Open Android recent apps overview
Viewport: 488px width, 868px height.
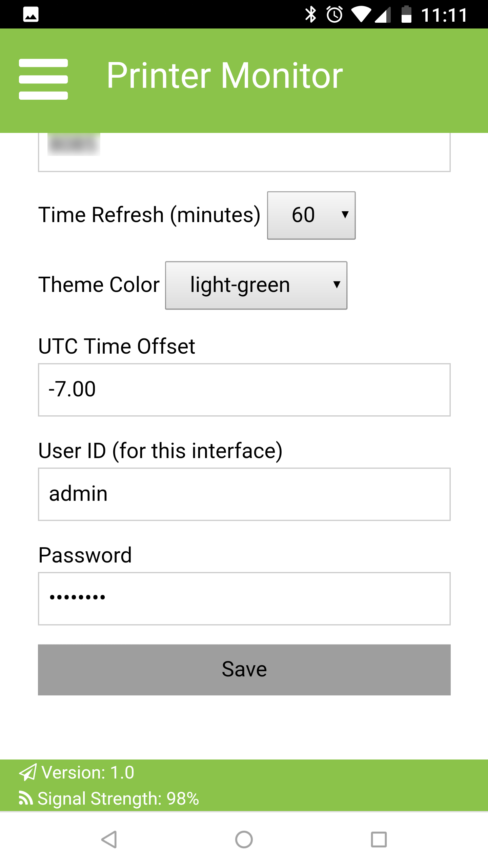[379, 840]
